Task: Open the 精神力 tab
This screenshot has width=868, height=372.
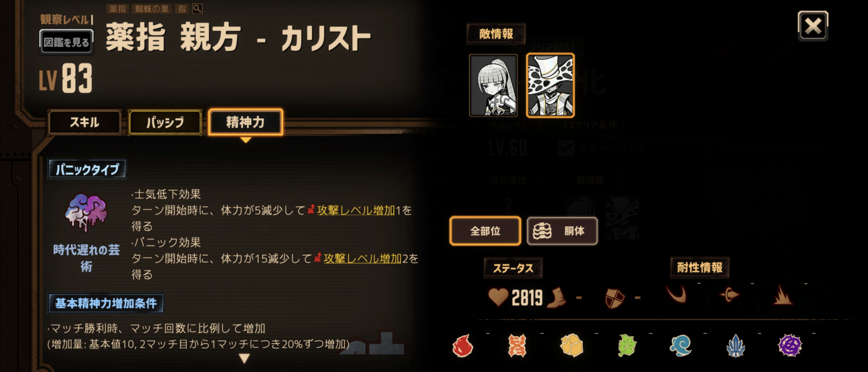Action: click(x=245, y=122)
